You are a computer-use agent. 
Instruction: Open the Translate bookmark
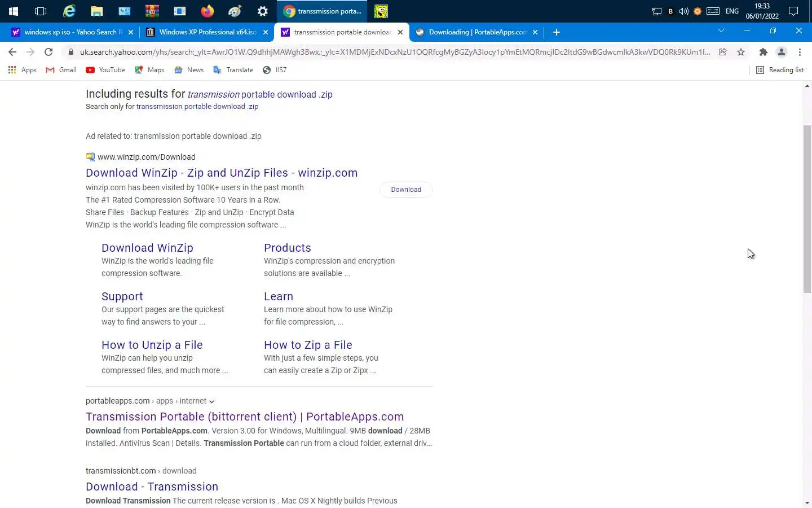click(233, 70)
